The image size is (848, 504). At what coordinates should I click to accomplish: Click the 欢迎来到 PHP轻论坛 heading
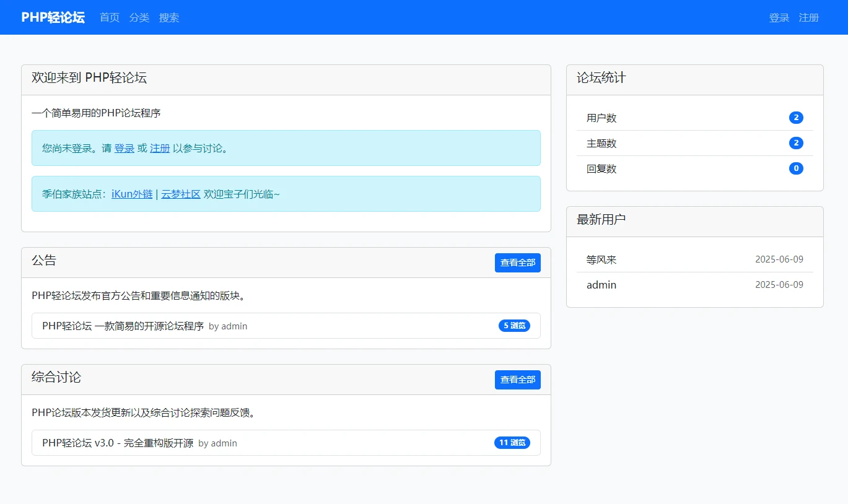tap(89, 78)
